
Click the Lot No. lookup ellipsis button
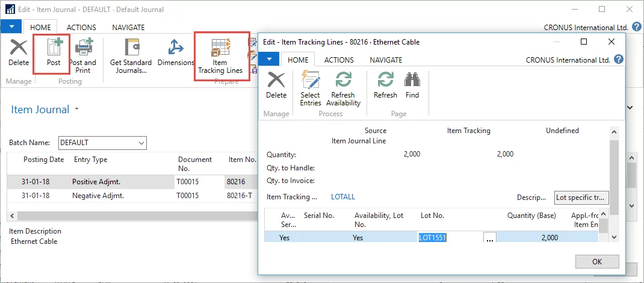[489, 238]
